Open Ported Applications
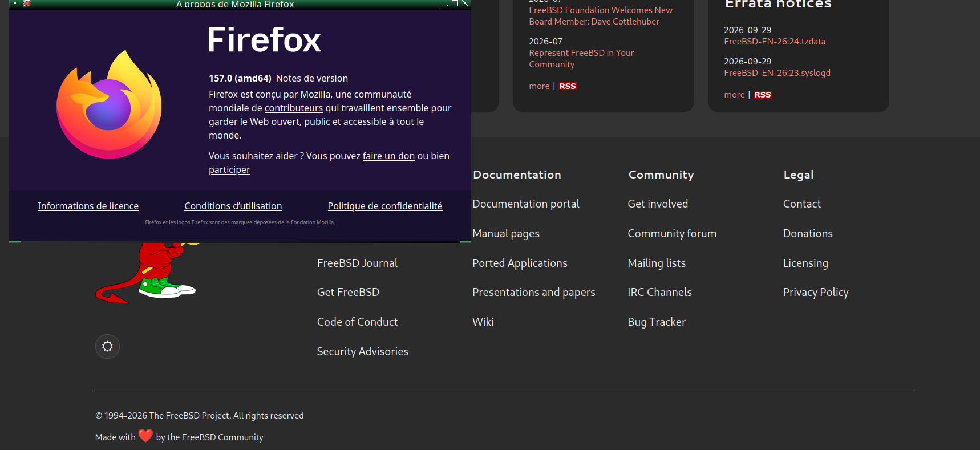Screen dimensions: 980x450 (x=520, y=263)
